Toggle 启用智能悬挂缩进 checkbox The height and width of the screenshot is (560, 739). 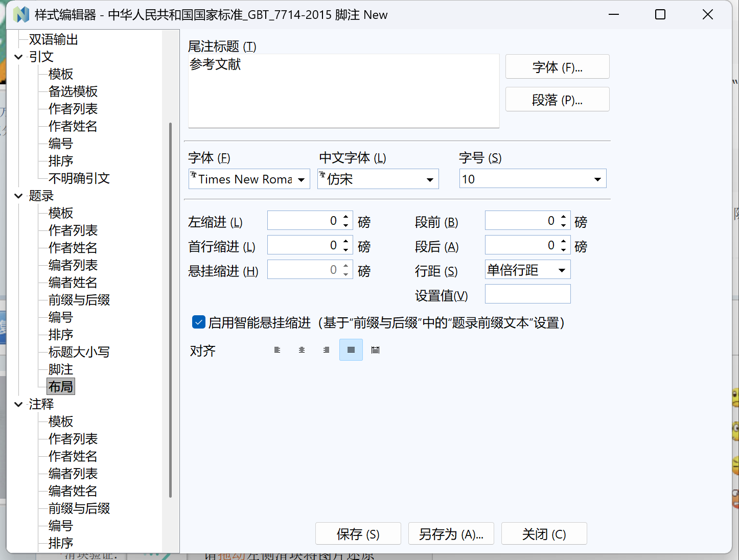pos(198,322)
